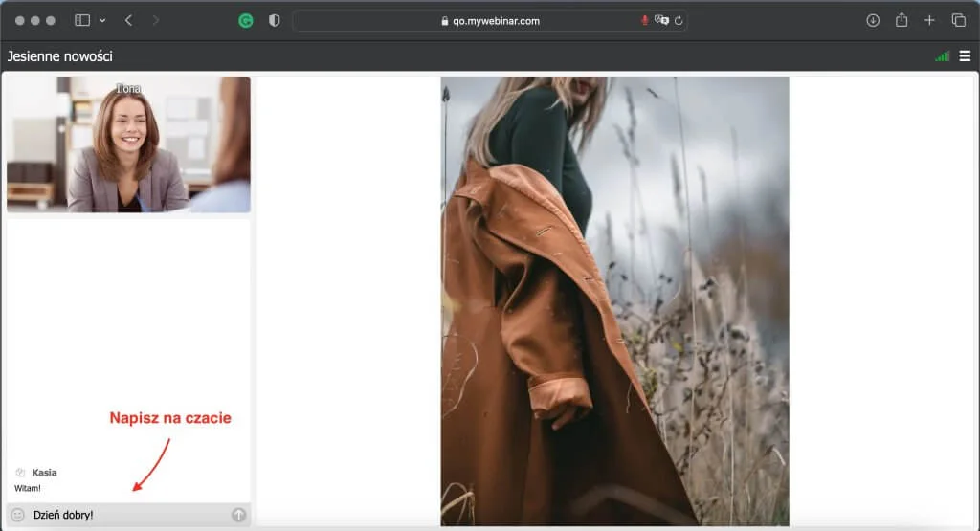Open a new browser tab
This screenshot has height=531, width=980.
[x=929, y=21]
